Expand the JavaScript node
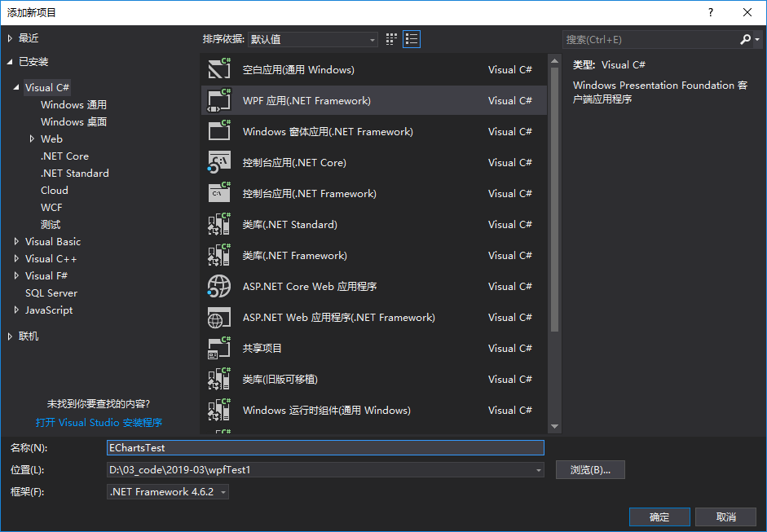This screenshot has height=532, width=767. pyautogui.click(x=16, y=310)
